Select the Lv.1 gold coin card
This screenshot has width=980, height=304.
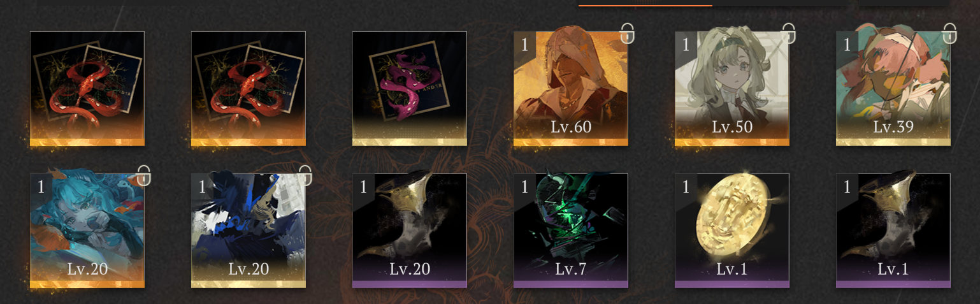click(732, 231)
